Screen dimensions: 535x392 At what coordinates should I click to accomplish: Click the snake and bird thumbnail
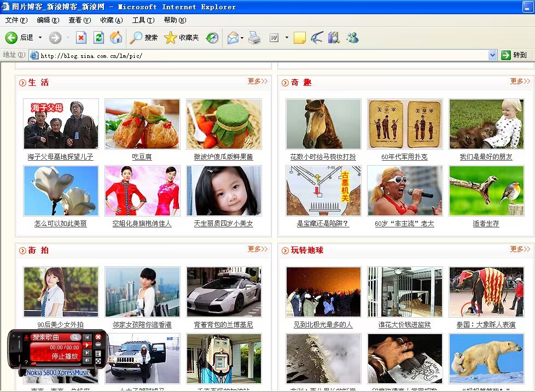[486, 191]
